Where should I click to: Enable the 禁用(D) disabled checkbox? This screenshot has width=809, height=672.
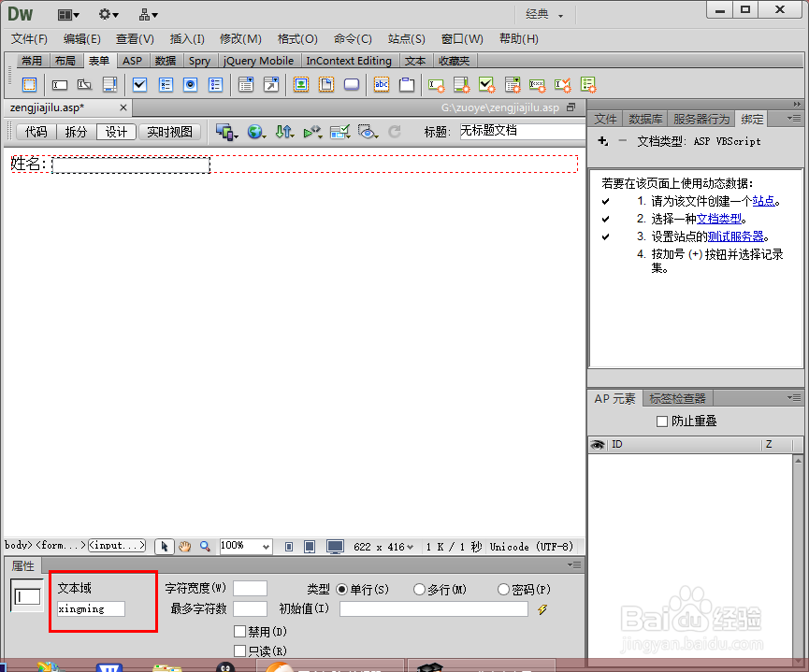coord(239,631)
